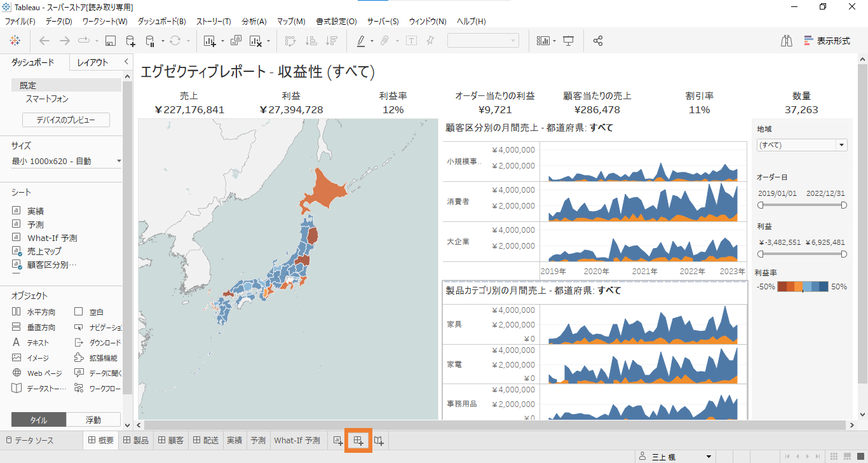868x463 pixels.
Task: Click the New Dashboard icon near sheet tabs
Action: pos(359,440)
